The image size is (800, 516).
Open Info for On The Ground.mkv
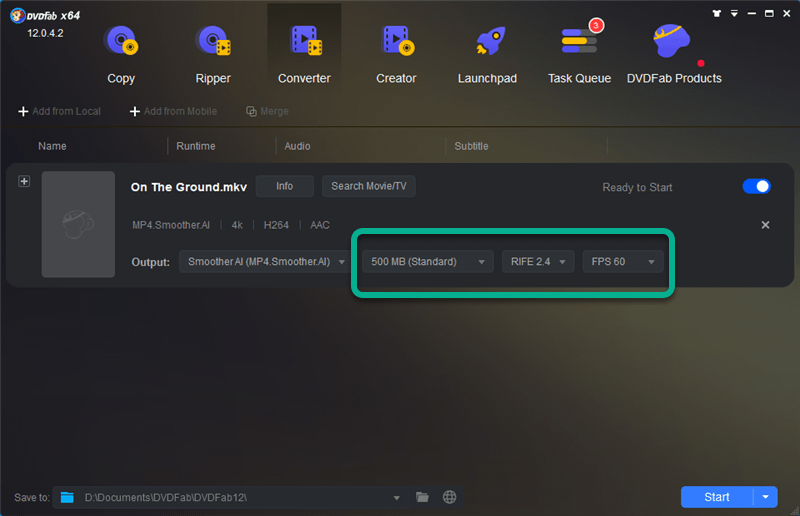tap(284, 186)
